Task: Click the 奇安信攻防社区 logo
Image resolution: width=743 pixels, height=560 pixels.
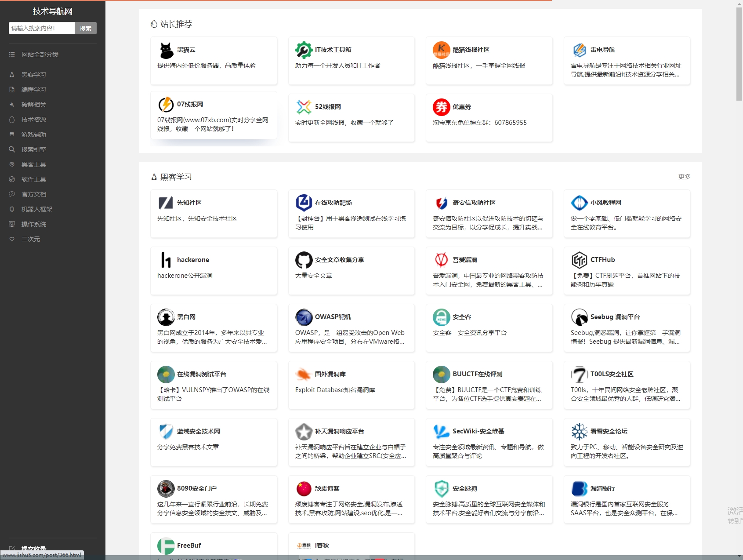Action: click(442, 203)
